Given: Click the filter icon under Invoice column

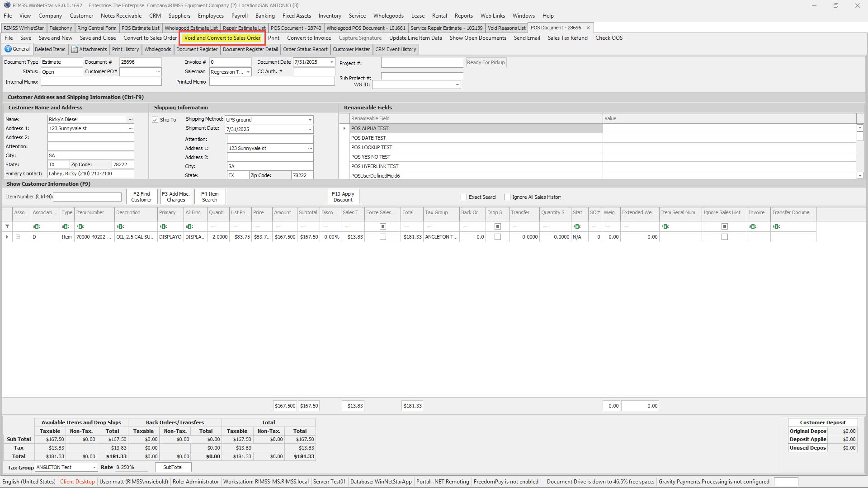Looking at the screenshot, I should tap(753, 226).
